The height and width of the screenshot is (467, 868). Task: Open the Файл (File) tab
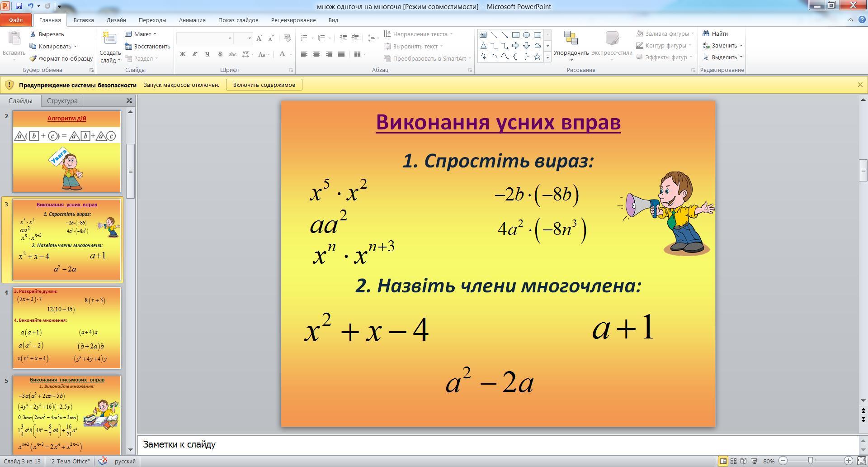(x=16, y=20)
